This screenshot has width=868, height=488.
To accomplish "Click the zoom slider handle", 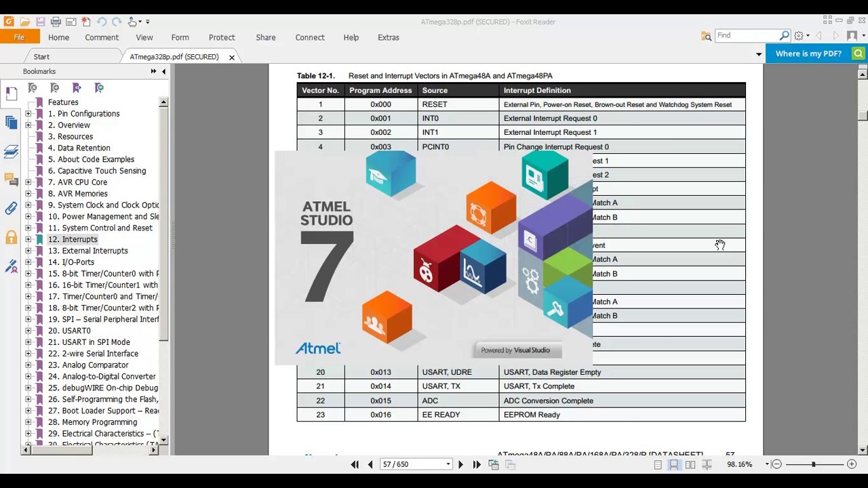I will click(x=813, y=464).
